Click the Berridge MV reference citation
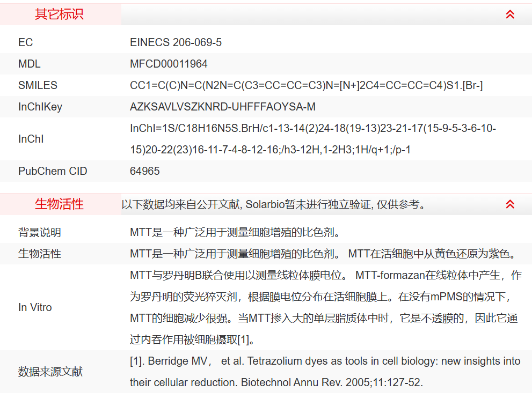Screen dimensions: 532x399 tap(325, 361)
